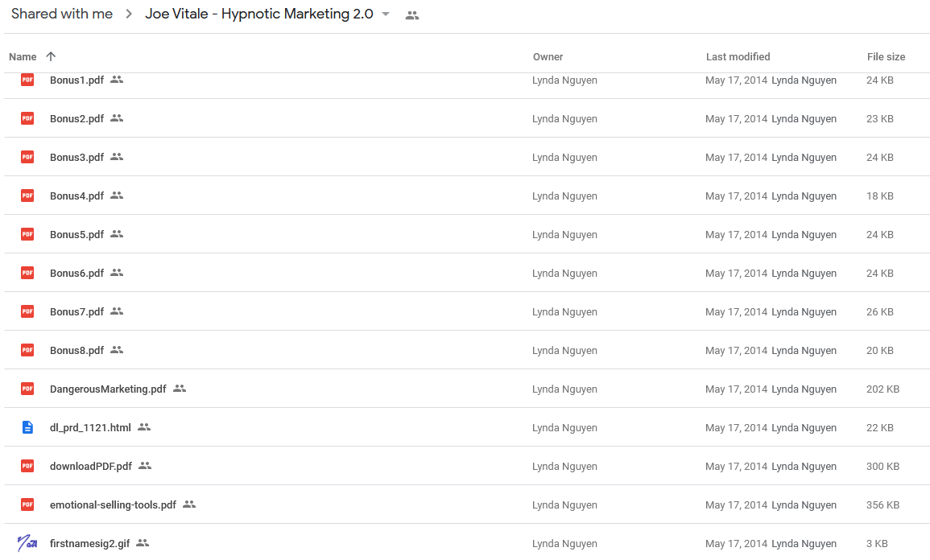Select the downloadPDF.pdf file name
Viewport: 930px width, 560px height.
(91, 466)
